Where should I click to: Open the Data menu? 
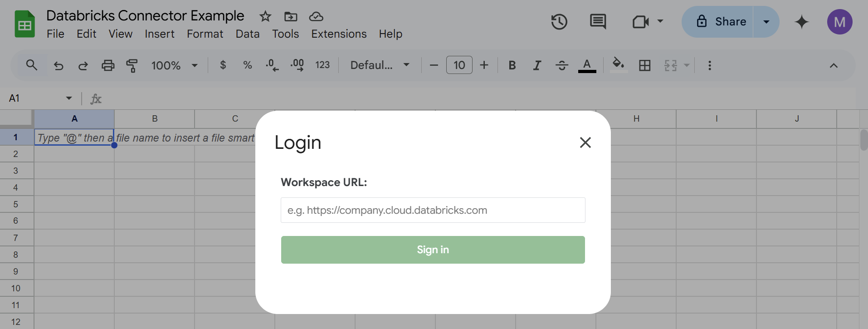(x=247, y=34)
